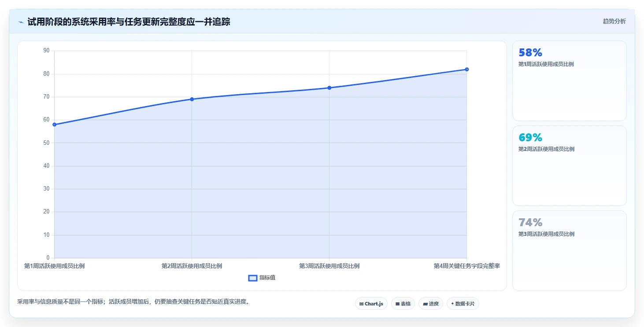Click the panel title 试用阶段的系统采用率
This screenshot has height=327, width=644.
pos(129,22)
